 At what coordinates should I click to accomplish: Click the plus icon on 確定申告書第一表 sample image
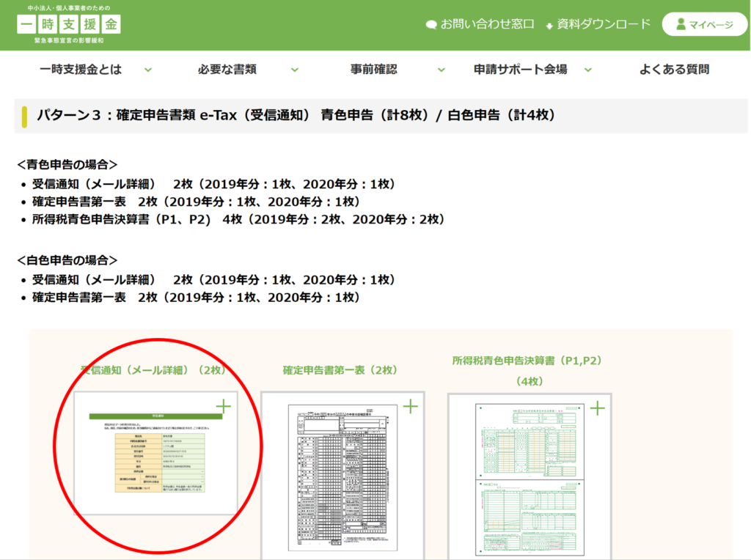click(411, 405)
